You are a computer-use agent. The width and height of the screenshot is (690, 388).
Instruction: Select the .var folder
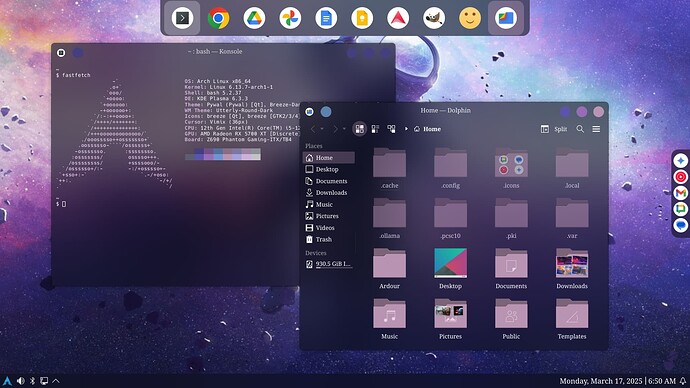pyautogui.click(x=572, y=219)
